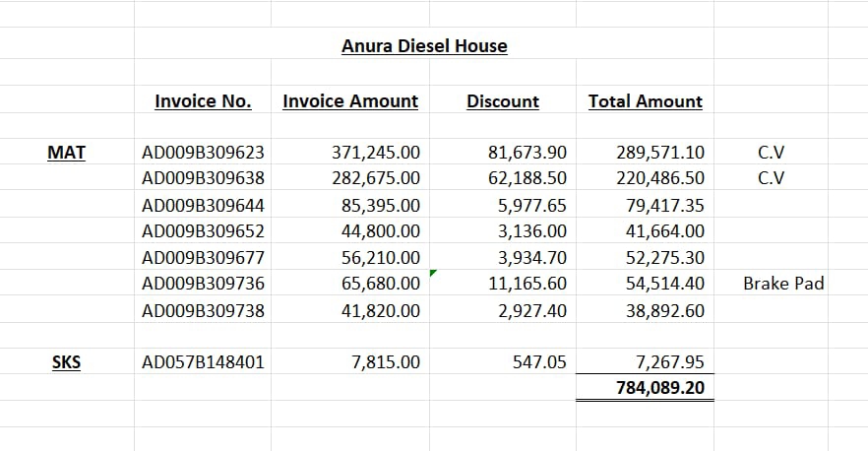Click invoice number AD057B148401
The image size is (868, 451).
(204, 362)
